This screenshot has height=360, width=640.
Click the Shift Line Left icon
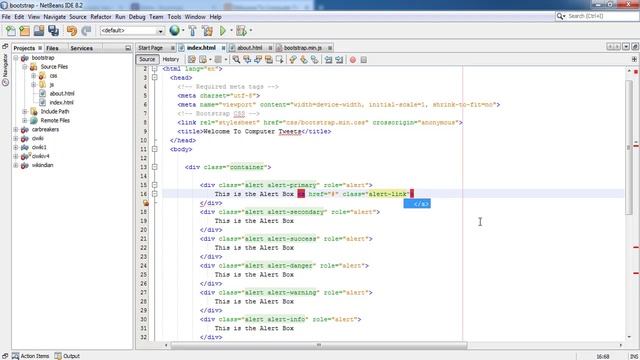(x=328, y=60)
